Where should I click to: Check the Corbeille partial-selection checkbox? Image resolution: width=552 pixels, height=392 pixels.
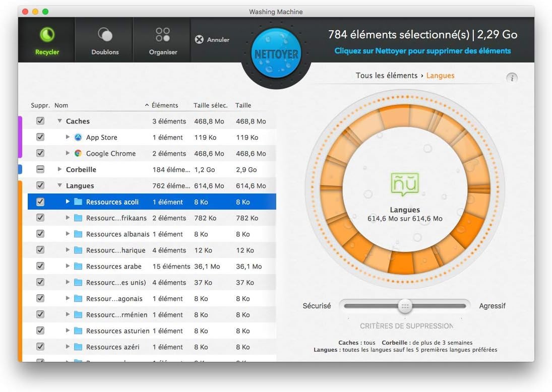click(40, 169)
